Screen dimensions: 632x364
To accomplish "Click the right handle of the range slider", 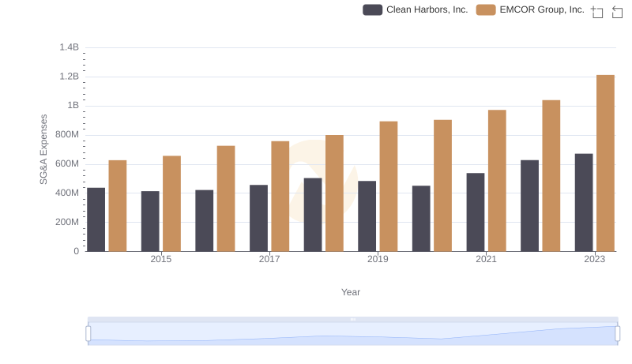I will click(617, 334).
